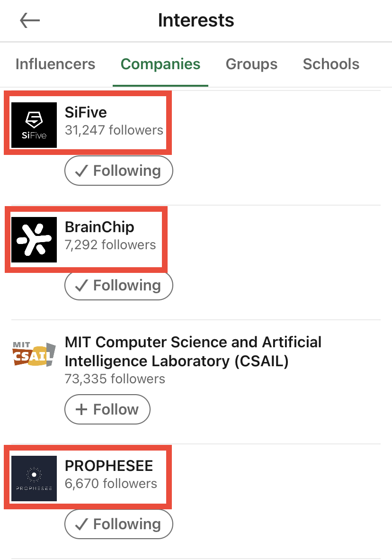The width and height of the screenshot is (392, 560).
Task: Open the MIT Computer Science and Artificial Intelligence Laboratory title
Action: pyautogui.click(x=193, y=352)
